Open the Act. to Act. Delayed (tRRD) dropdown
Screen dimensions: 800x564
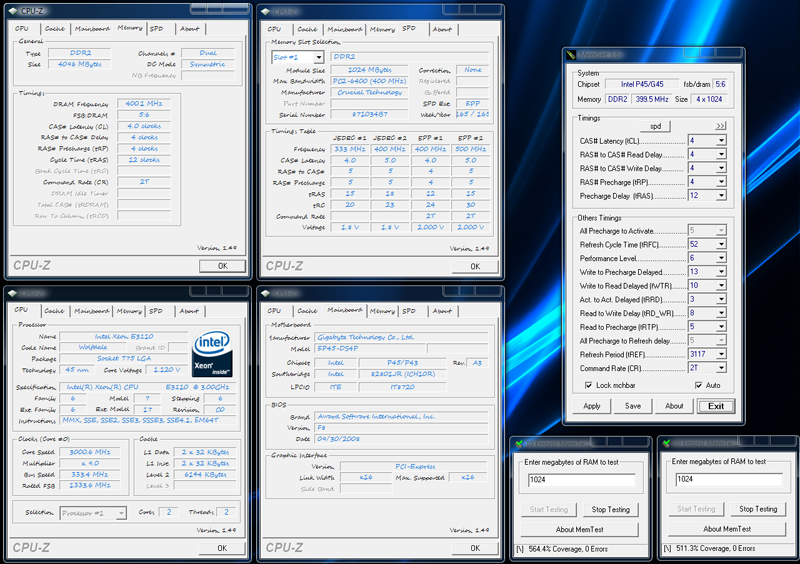coord(721,300)
